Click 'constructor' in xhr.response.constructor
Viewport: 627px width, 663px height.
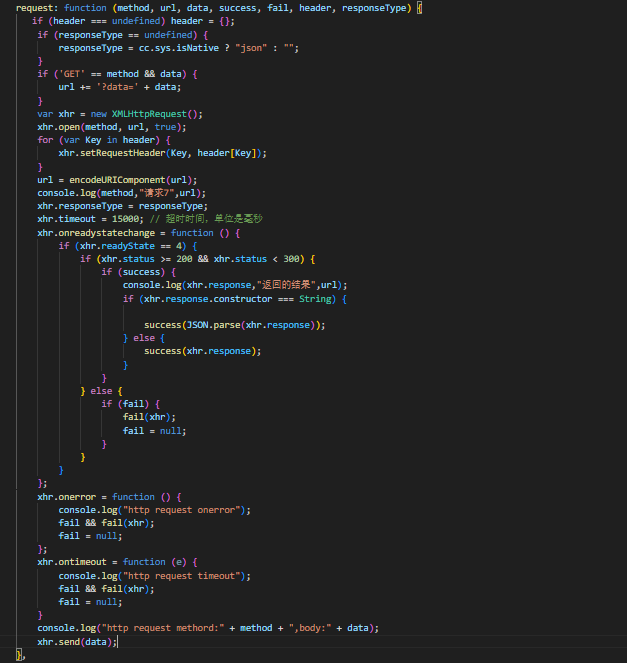pyautogui.click(x=243, y=299)
